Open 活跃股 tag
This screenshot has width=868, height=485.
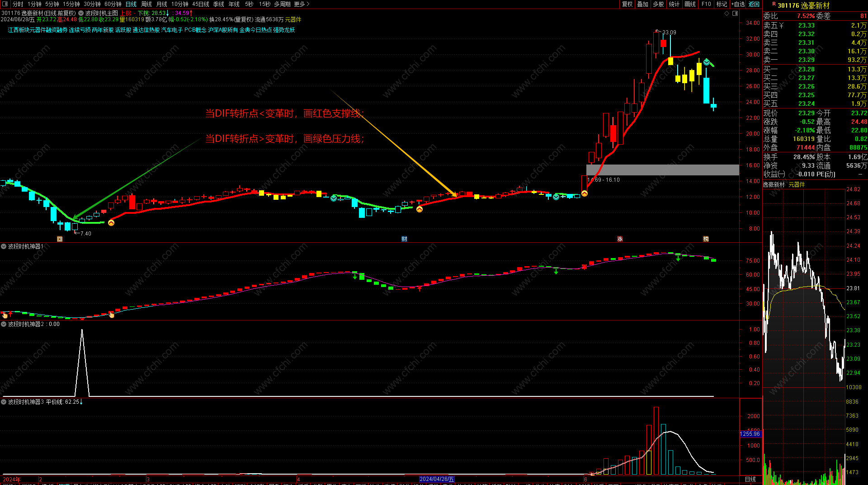click(123, 30)
